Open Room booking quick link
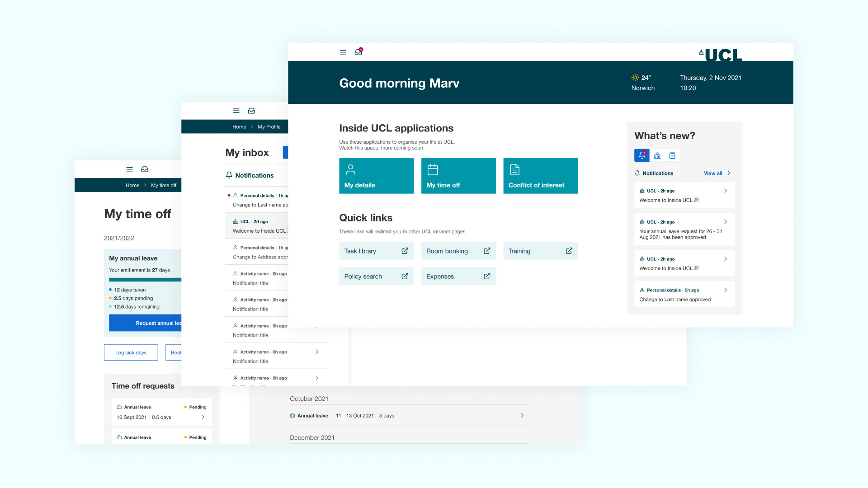Viewport: 868px width, 488px height. coord(458,251)
